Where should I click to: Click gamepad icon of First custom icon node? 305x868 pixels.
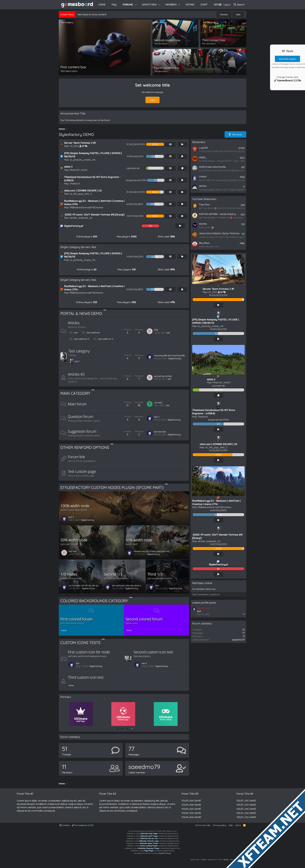coord(64,659)
